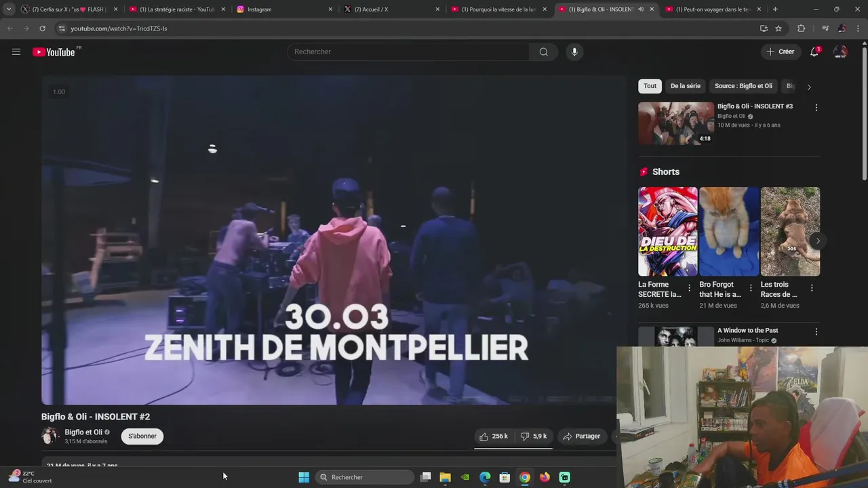Click the video player to pause
The width and height of the screenshot is (868, 488).
coord(334,240)
